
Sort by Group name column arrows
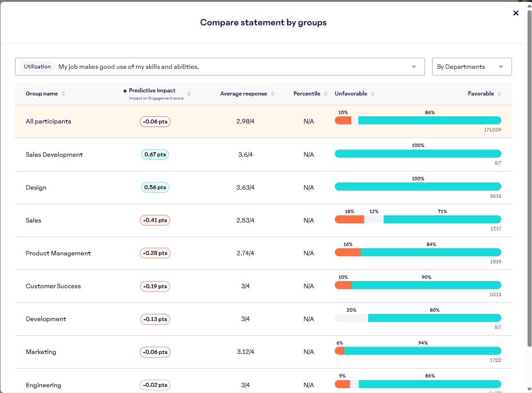[63, 94]
